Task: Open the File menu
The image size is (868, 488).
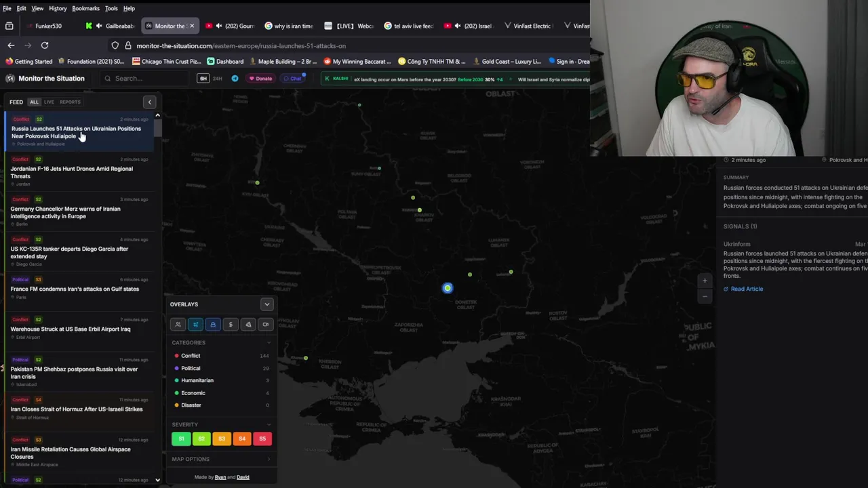Action: 7,8
